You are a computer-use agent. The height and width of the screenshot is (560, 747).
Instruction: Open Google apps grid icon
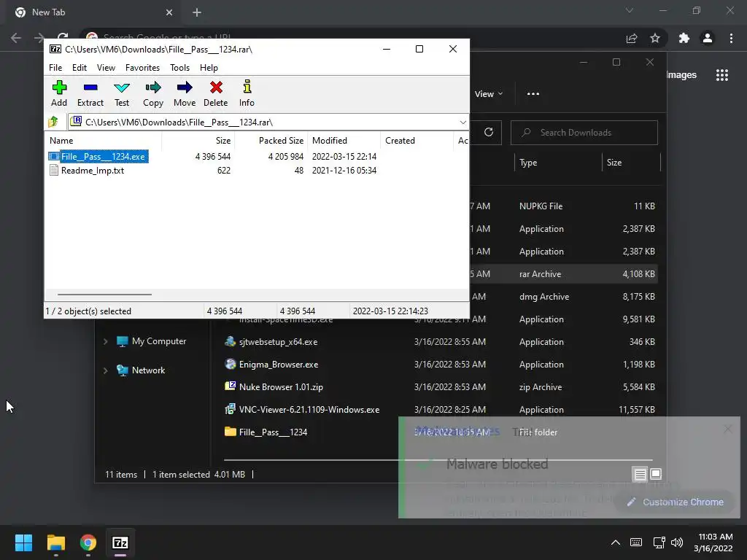coord(721,75)
